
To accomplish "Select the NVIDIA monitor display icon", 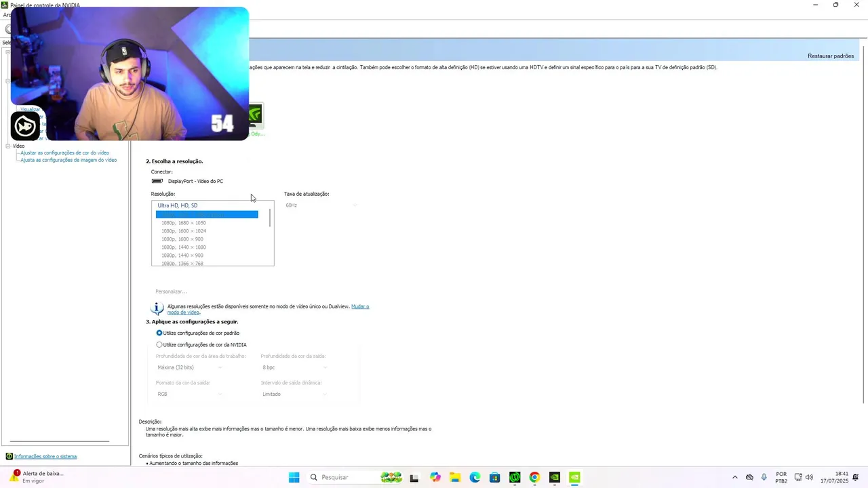I will (256, 115).
